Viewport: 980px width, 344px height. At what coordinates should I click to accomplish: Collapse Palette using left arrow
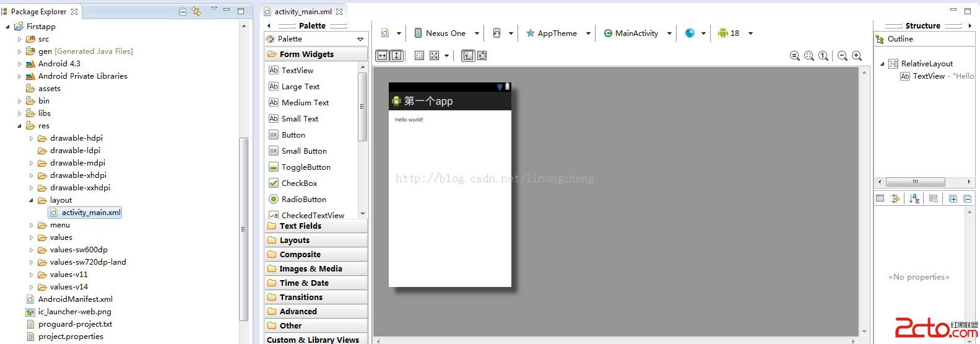[x=269, y=25]
